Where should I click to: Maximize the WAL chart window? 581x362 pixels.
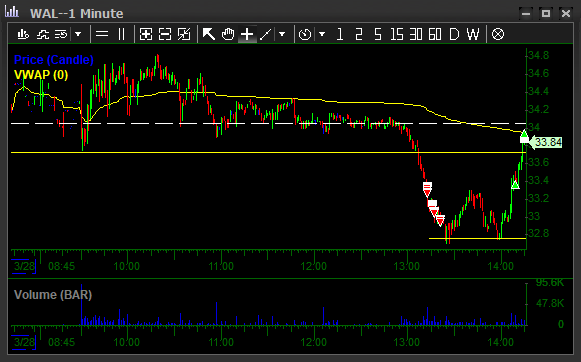tap(545, 14)
